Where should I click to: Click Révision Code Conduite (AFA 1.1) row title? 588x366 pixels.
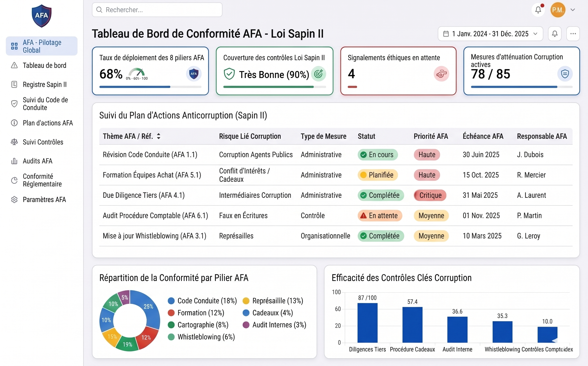(x=150, y=155)
